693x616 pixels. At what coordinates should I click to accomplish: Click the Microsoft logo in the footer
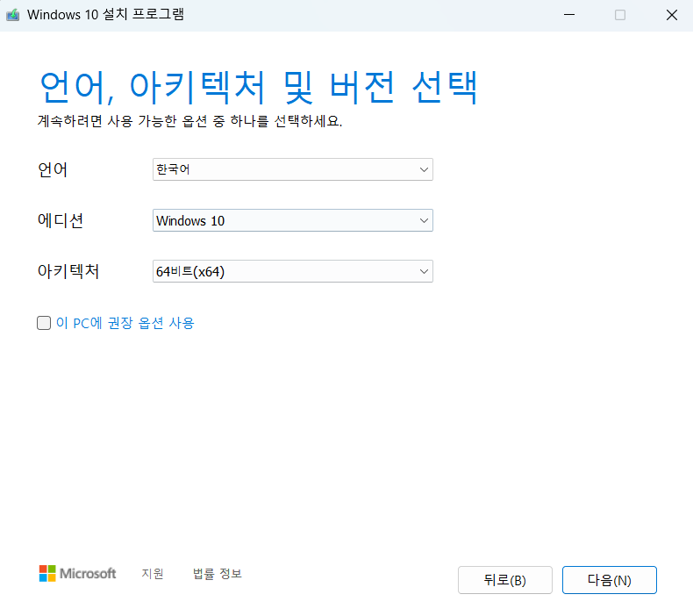coord(77,574)
